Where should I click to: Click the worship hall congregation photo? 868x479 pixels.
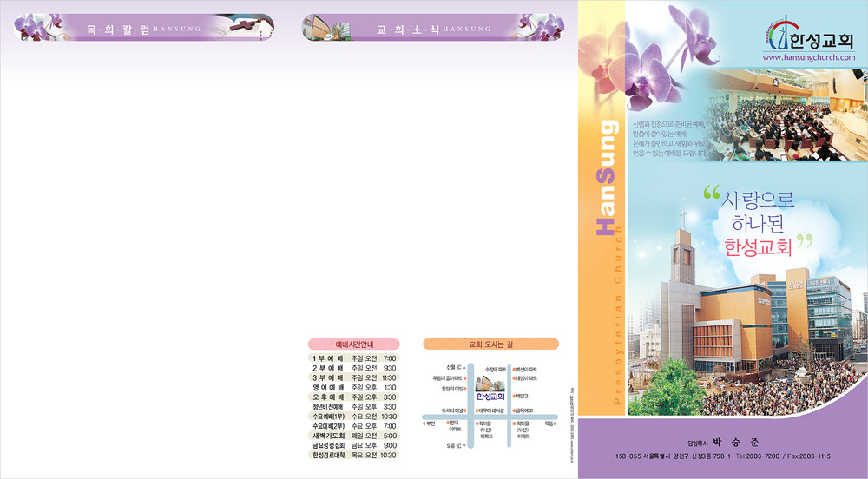tap(789, 117)
